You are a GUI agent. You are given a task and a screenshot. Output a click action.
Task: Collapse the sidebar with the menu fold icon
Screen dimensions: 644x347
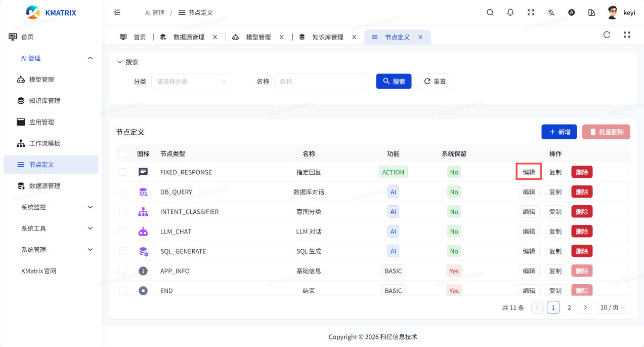coord(117,13)
